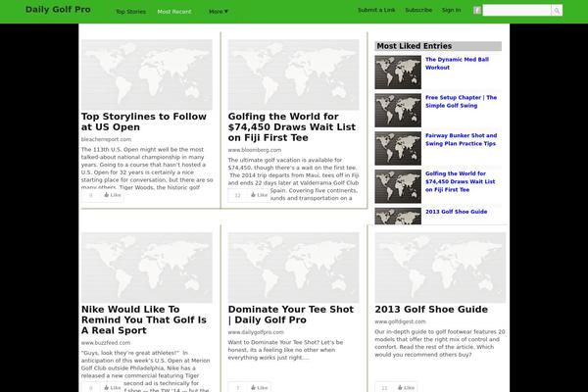Viewport: 588px width, 392px height.
Task: Like the Top Storylines US Open article
Action: pyautogui.click(x=112, y=195)
